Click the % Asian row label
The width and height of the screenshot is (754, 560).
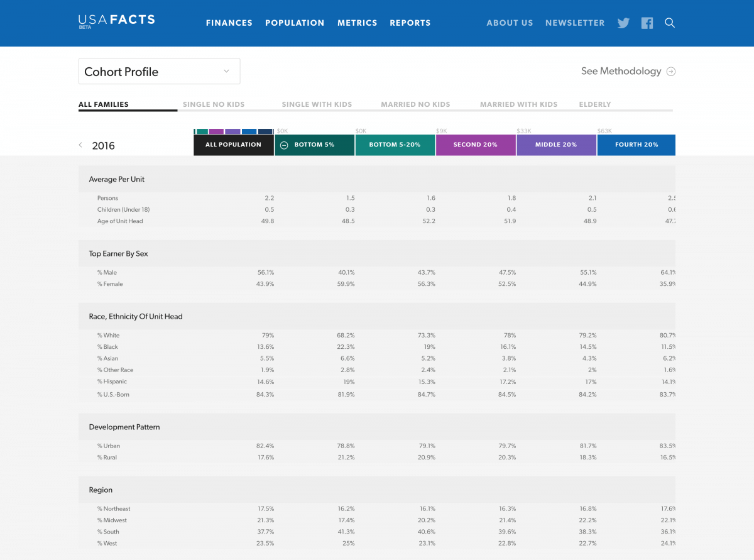pyautogui.click(x=107, y=358)
